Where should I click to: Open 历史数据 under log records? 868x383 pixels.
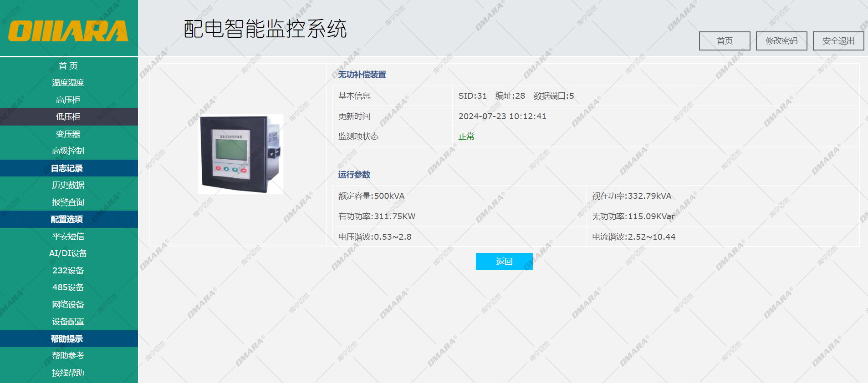[x=68, y=185]
